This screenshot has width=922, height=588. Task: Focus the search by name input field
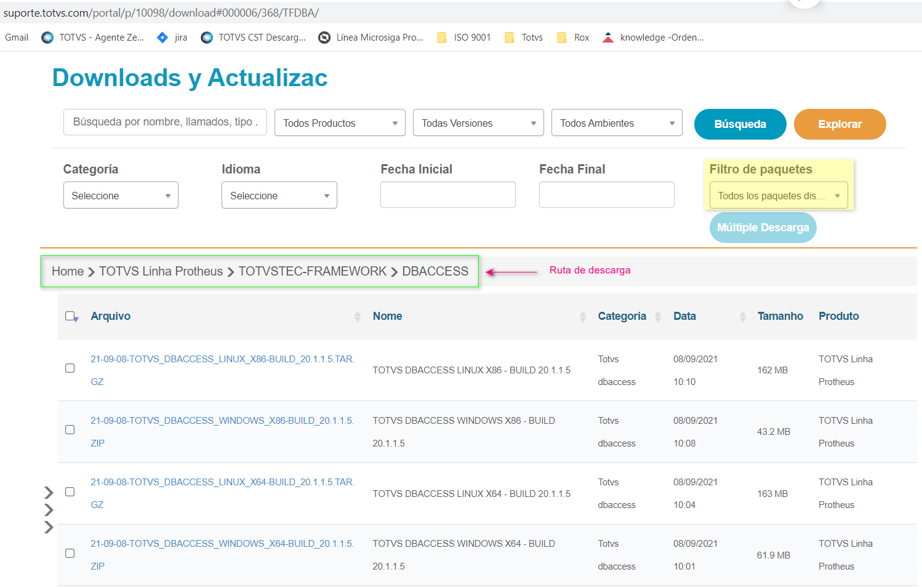(165, 122)
